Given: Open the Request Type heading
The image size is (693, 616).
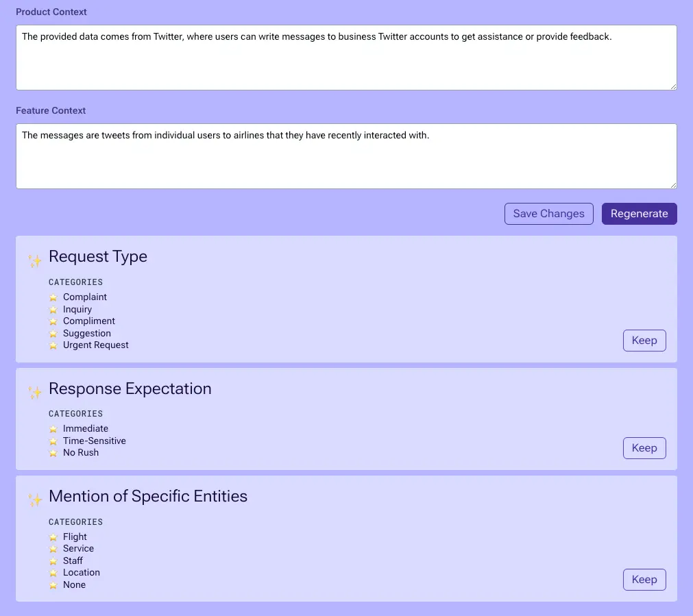Looking at the screenshot, I should [x=98, y=257].
